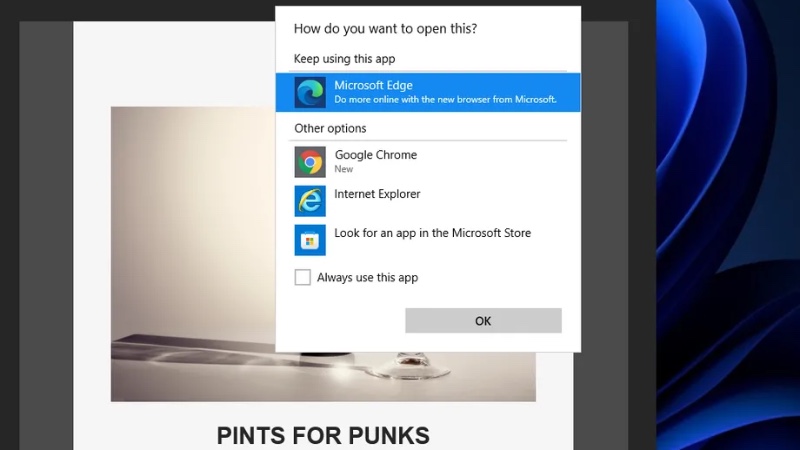Click the 'Always use this app' label text
The height and width of the screenshot is (450, 800).
(367, 277)
